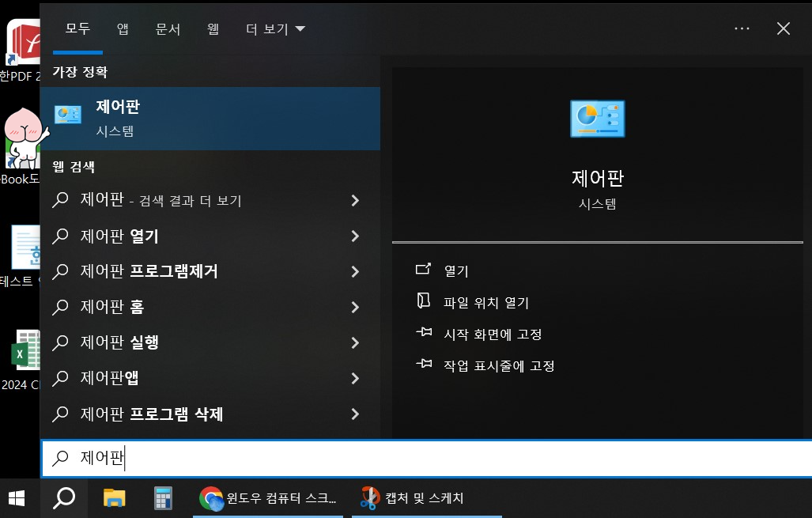This screenshot has height=518, width=812.
Task: Click inside the 제어판 search input field
Action: tap(237, 457)
